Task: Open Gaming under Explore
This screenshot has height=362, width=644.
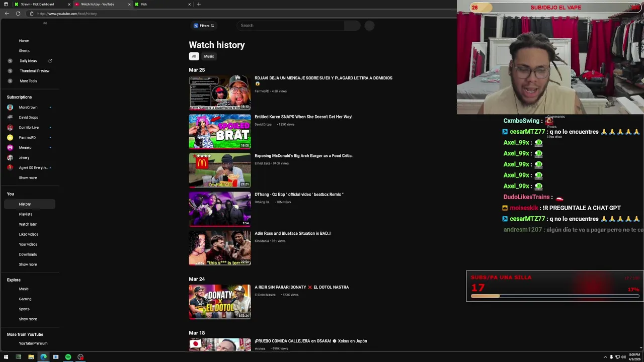Action: pyautogui.click(x=25, y=299)
